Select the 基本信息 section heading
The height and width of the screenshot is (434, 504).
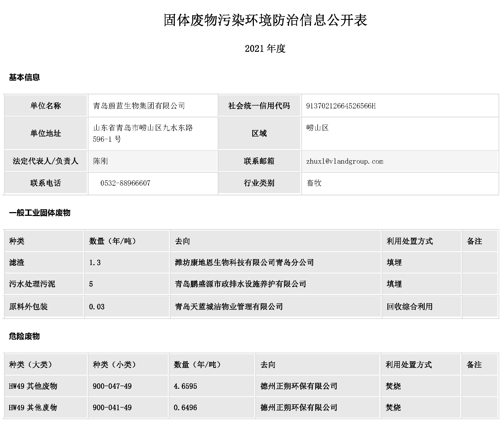click(x=24, y=77)
